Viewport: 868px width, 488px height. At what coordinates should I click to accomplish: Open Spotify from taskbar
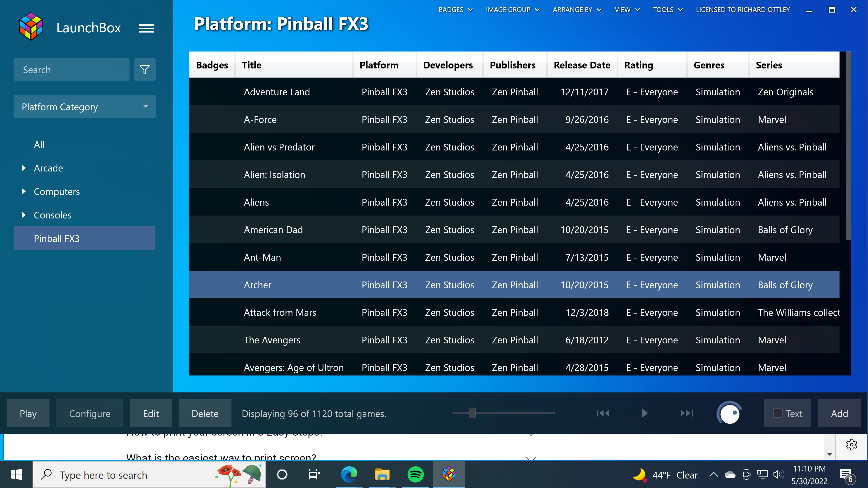click(x=415, y=474)
